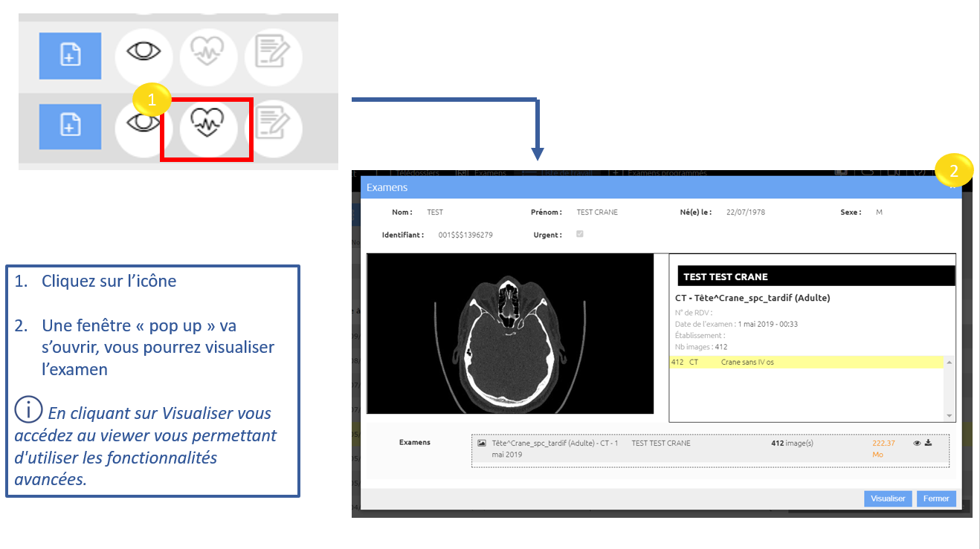Close the Examens popup with the X

pos(952,187)
